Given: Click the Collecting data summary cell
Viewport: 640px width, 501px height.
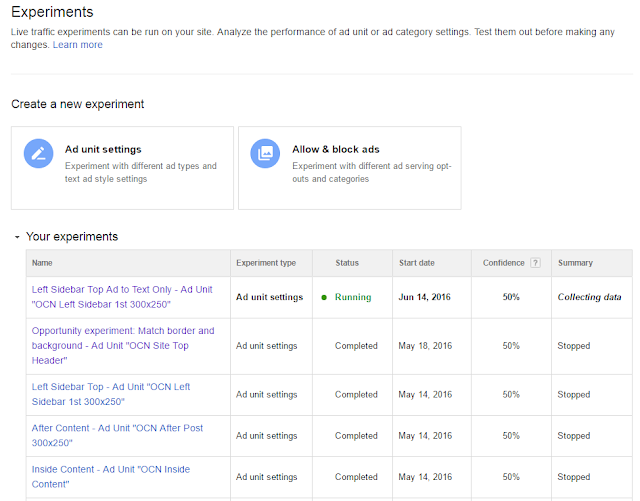Looking at the screenshot, I should [x=590, y=297].
